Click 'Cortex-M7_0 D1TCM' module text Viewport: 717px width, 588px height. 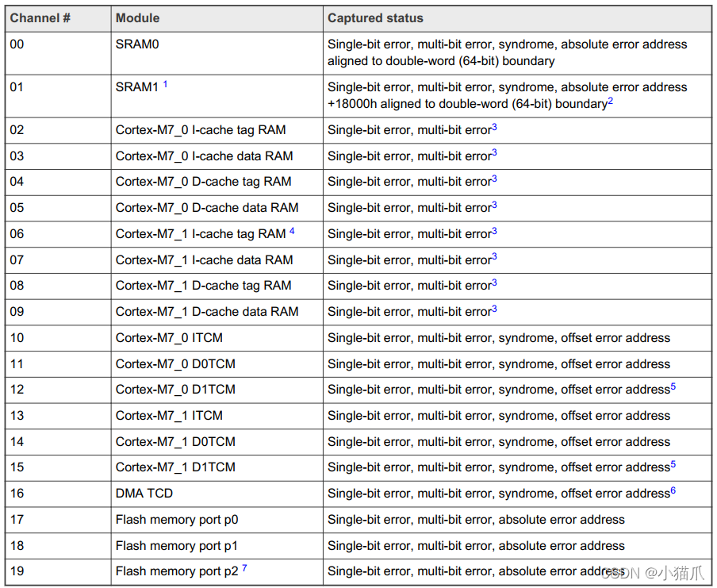175,390
